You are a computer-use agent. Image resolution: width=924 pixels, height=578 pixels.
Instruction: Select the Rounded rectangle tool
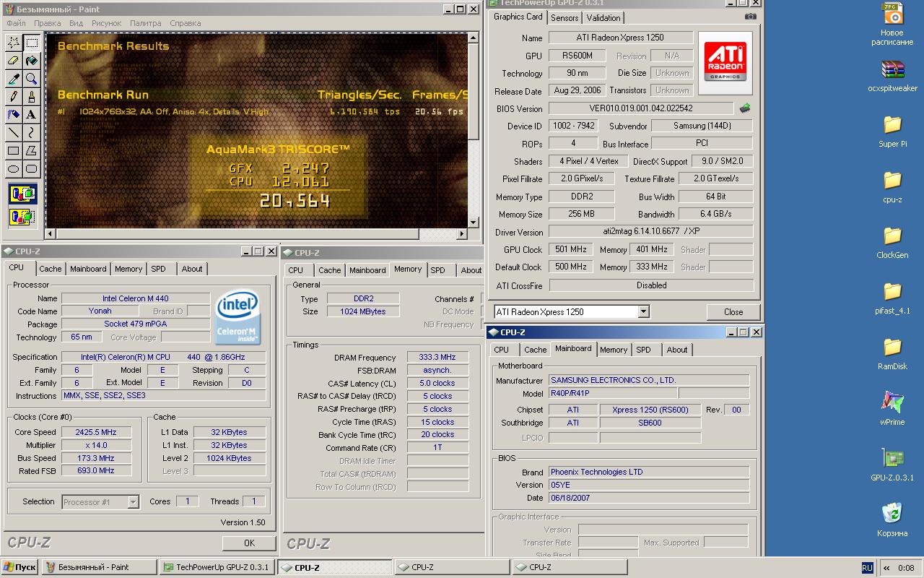tap(32, 169)
